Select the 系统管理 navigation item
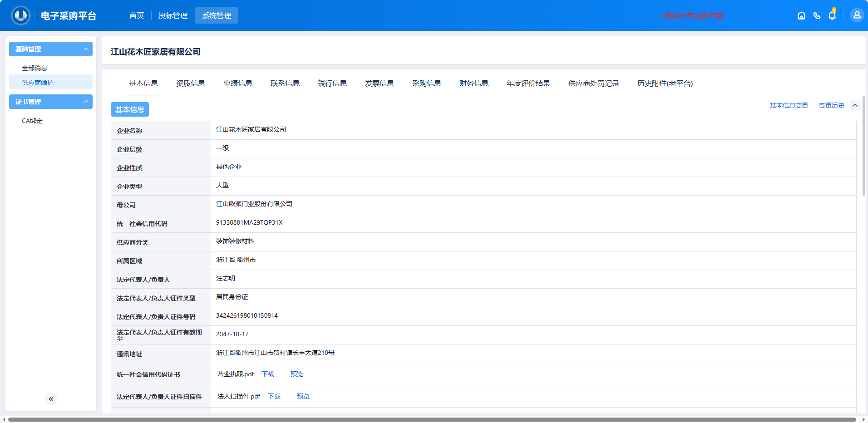The image size is (868, 423). (217, 15)
